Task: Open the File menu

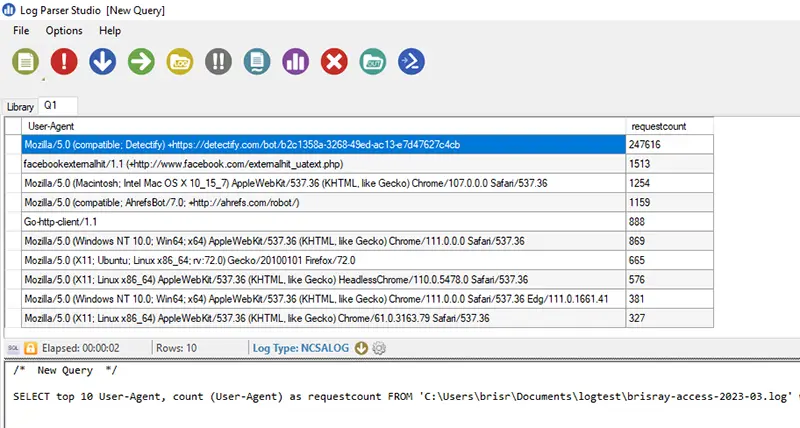Action: (x=21, y=31)
